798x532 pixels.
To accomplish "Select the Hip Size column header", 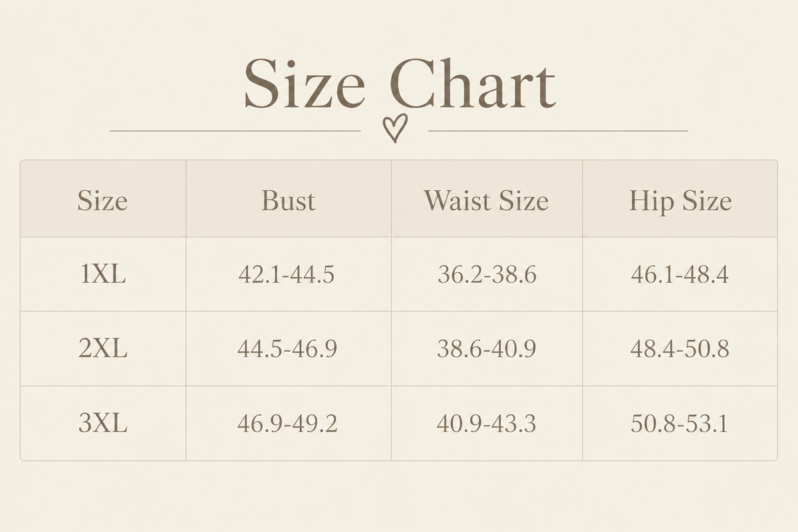I will click(x=680, y=200).
